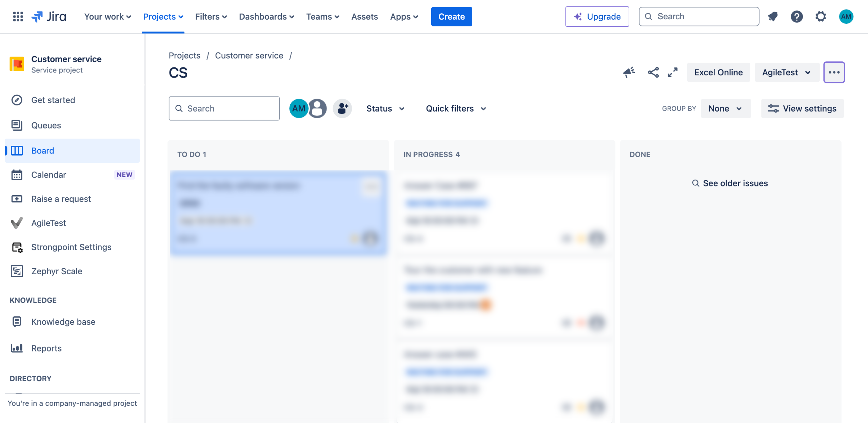
Task: Expand the Quick filters dropdown
Action: pyautogui.click(x=456, y=108)
